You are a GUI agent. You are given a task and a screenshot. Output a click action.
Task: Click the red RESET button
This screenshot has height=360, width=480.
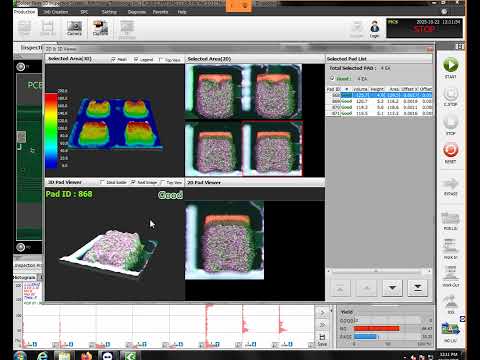pos(450,151)
